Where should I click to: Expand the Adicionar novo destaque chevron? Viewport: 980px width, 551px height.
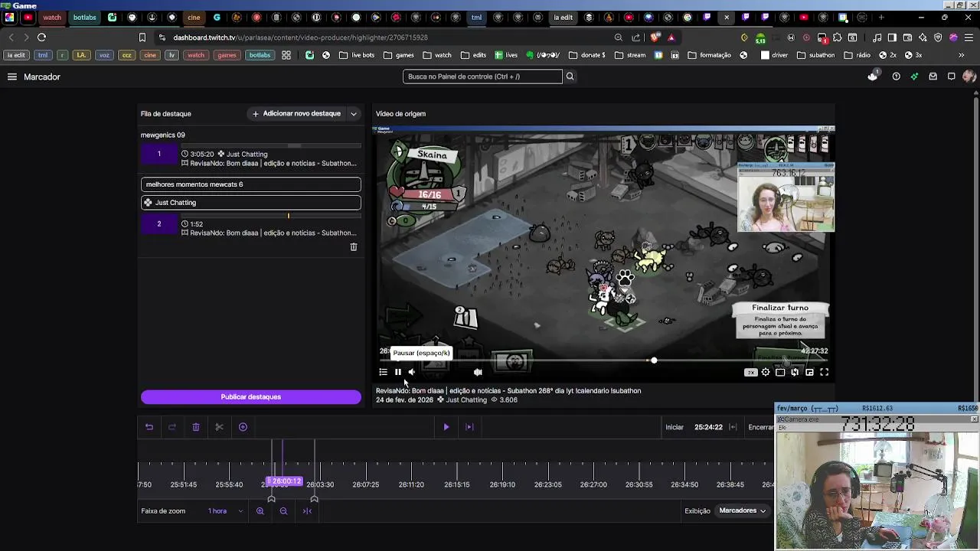pos(354,114)
